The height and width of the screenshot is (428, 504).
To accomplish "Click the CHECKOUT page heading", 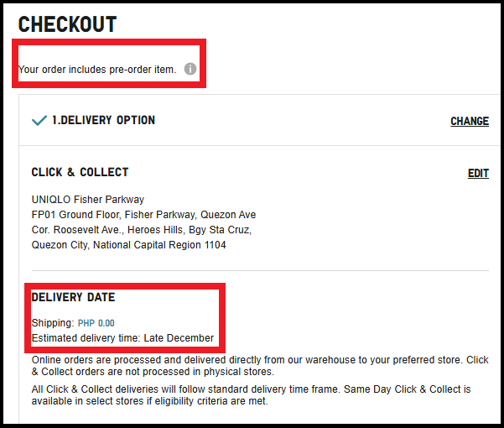I will 67,24.
